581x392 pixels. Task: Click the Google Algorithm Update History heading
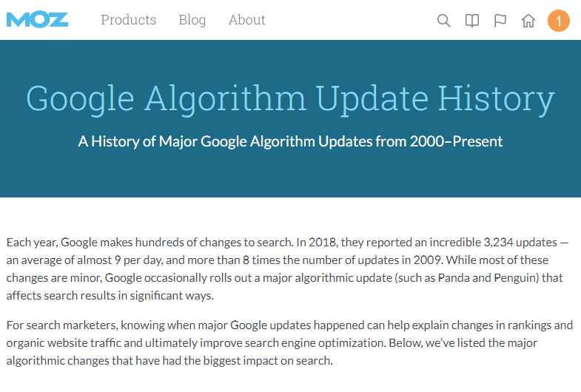click(x=290, y=99)
